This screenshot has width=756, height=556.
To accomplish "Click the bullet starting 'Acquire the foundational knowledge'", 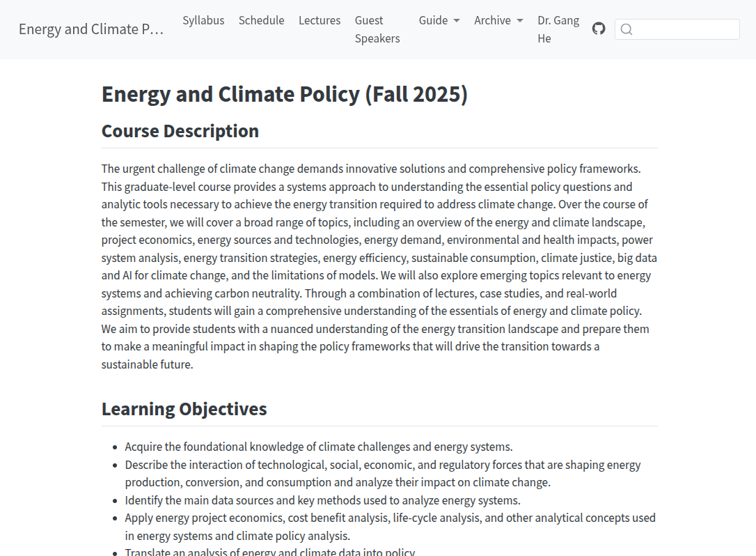I will [319, 447].
